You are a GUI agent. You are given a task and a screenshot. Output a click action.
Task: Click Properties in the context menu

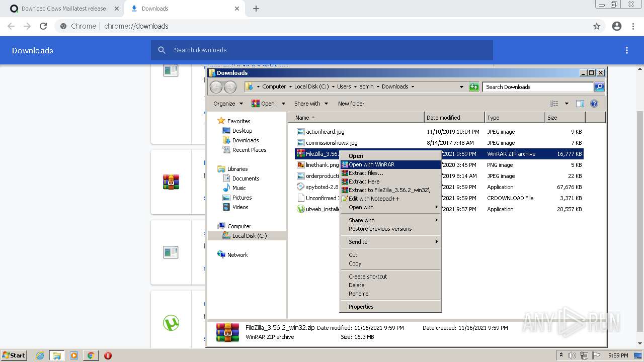[x=390, y=307]
